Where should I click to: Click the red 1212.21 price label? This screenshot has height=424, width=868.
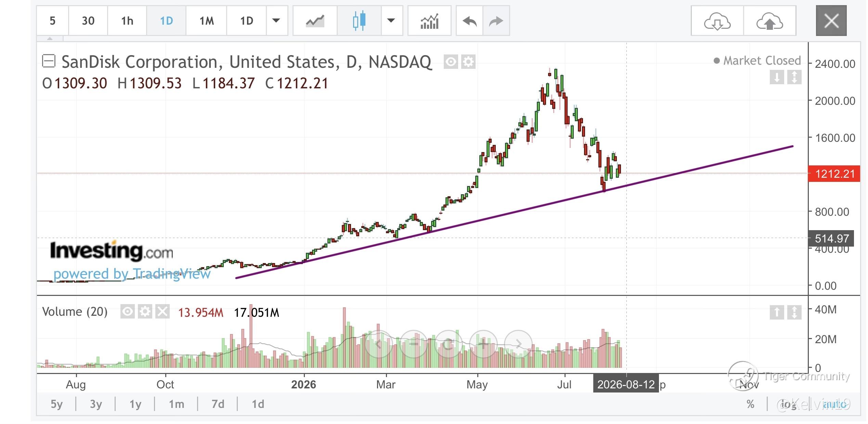click(x=834, y=174)
